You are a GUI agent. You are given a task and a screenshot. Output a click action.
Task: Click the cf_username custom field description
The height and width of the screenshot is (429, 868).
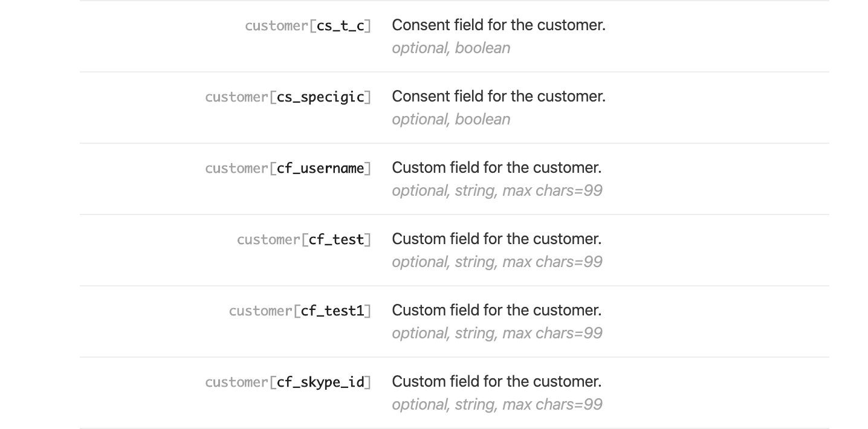[x=497, y=168]
